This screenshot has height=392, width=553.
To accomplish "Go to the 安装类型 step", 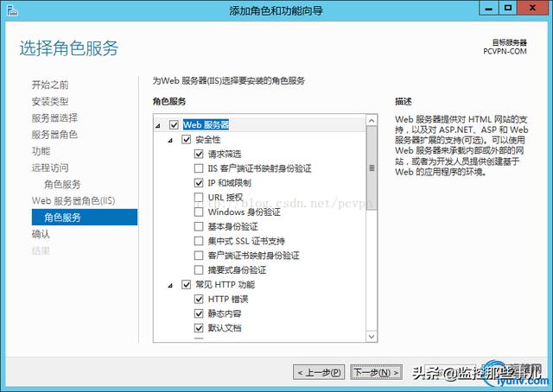I will [50, 102].
